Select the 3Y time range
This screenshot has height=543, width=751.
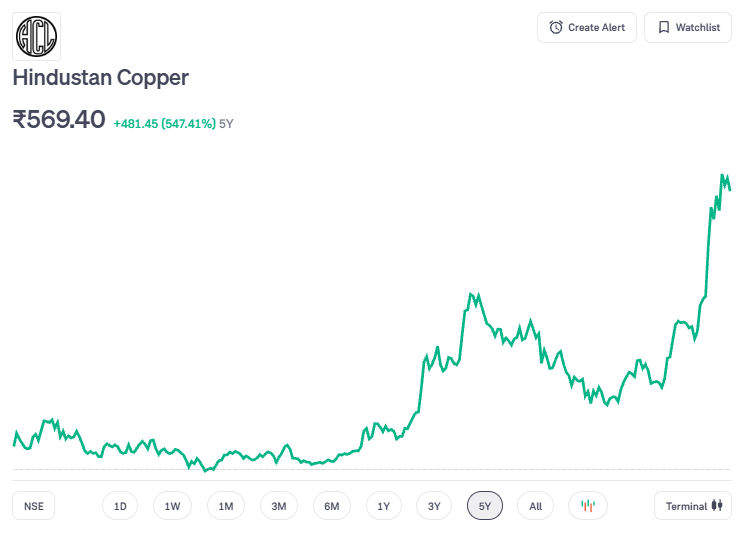(434, 506)
